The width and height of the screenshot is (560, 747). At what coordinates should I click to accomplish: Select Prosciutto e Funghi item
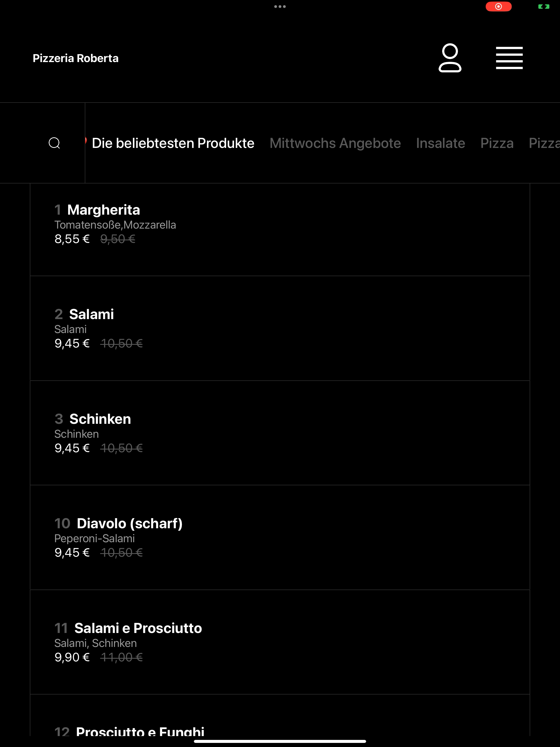coord(280,715)
